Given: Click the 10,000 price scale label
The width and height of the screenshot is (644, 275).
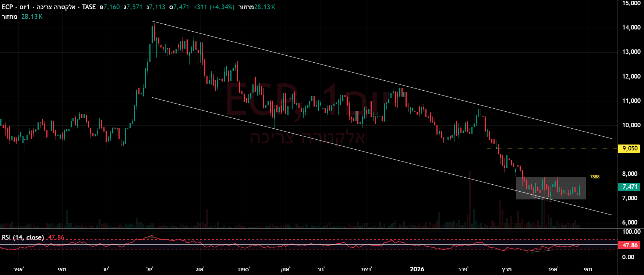Looking at the screenshot, I should coord(631,125).
